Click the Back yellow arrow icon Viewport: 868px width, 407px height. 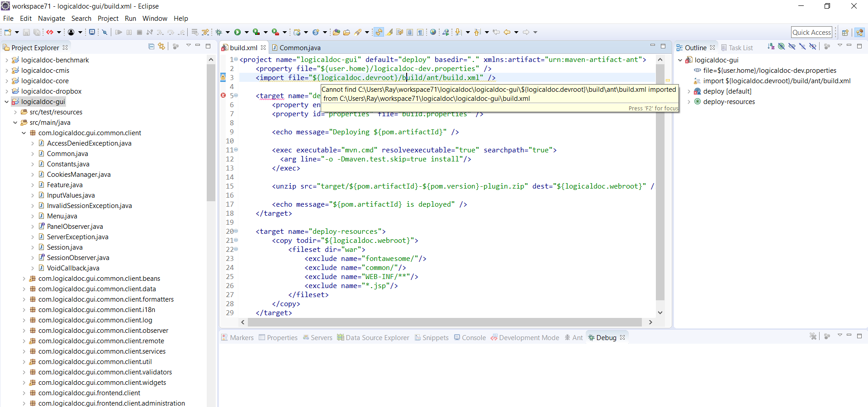pos(507,32)
